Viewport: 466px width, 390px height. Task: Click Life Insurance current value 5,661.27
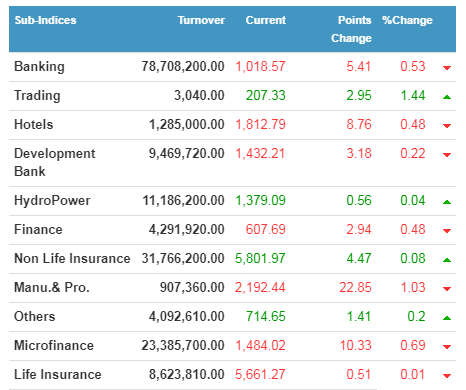(260, 374)
